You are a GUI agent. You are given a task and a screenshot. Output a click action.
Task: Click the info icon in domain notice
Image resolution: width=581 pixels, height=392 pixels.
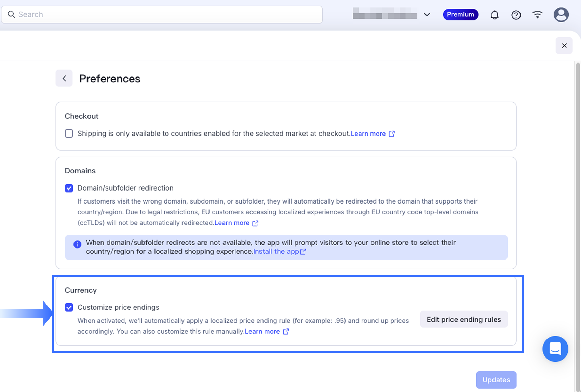(x=78, y=244)
